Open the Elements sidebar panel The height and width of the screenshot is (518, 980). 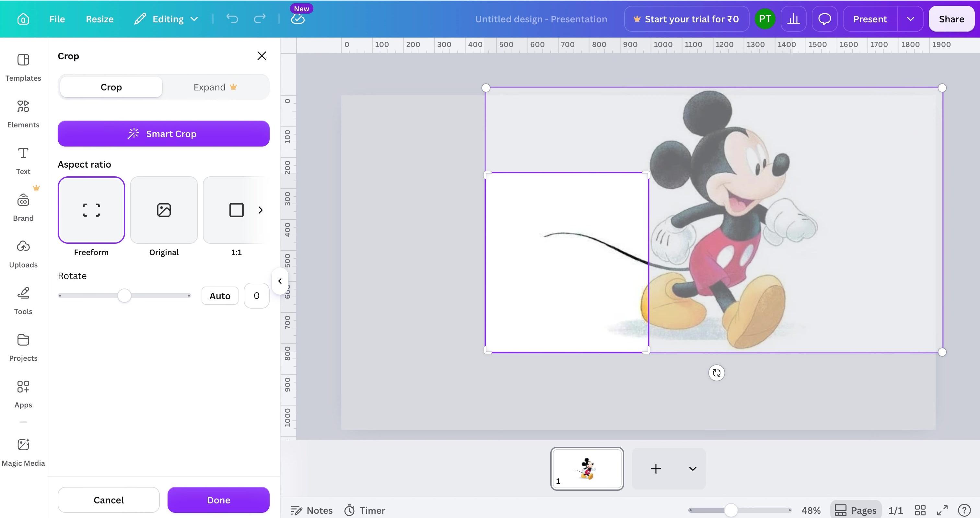click(23, 114)
